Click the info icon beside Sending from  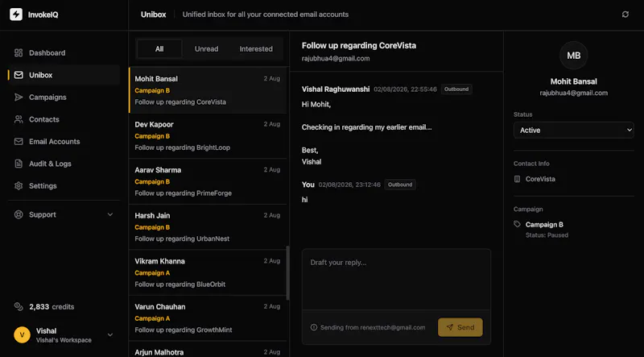314,327
